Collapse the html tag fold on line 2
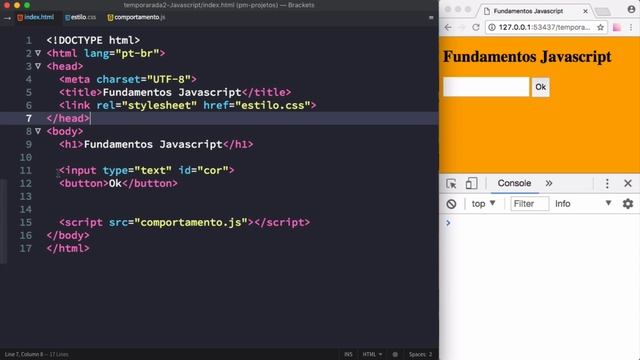Viewport: 640px width, 360px height. tap(38, 53)
